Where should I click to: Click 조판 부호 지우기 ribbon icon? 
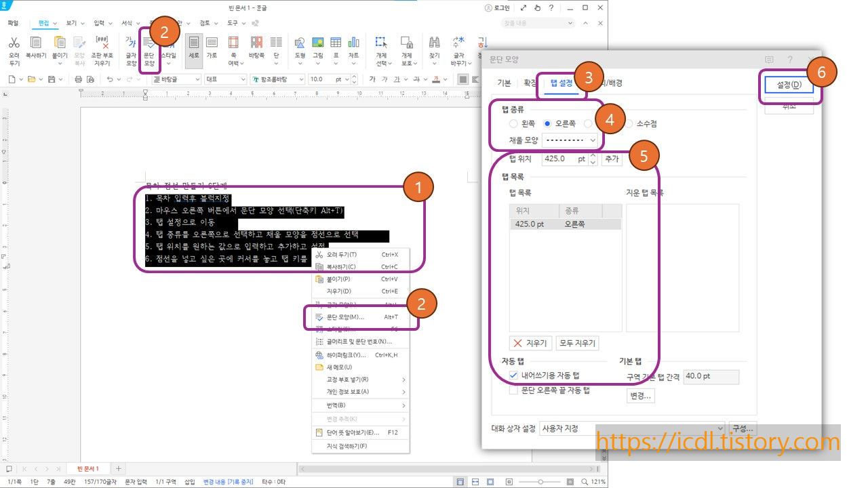[x=102, y=43]
